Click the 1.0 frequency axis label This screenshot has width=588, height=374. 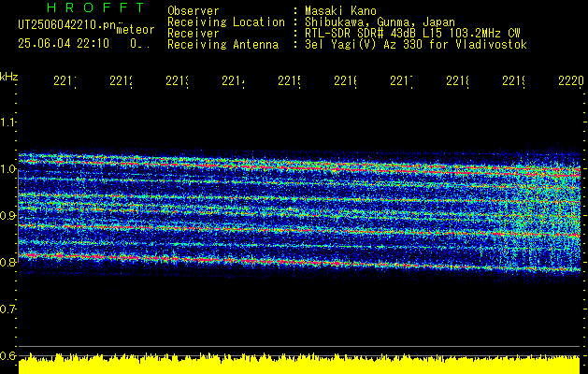tap(7, 169)
